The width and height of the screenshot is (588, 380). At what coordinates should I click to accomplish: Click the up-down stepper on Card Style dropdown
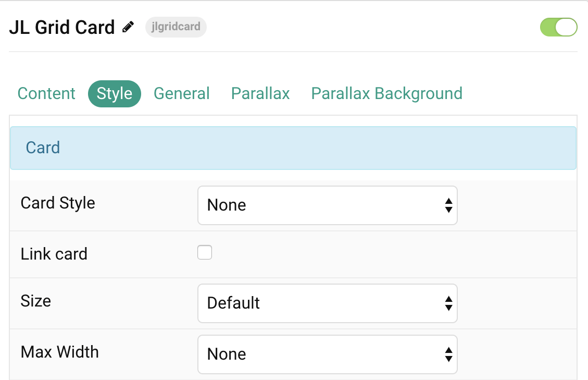pos(448,205)
